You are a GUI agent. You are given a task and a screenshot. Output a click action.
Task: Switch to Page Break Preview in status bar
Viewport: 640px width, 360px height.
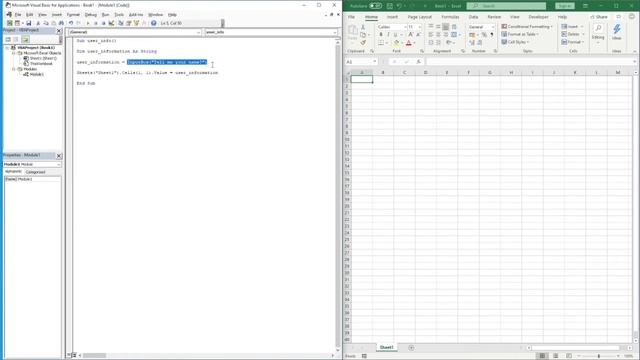[x=569, y=356]
